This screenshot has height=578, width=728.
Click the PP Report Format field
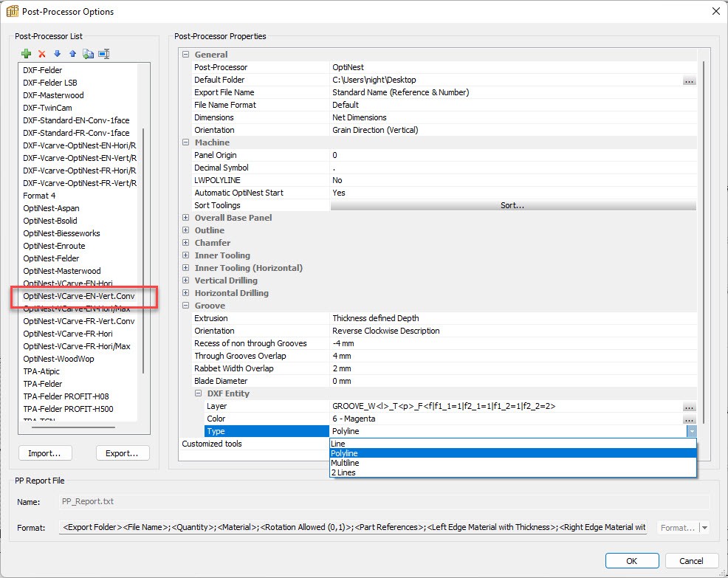pos(353,527)
